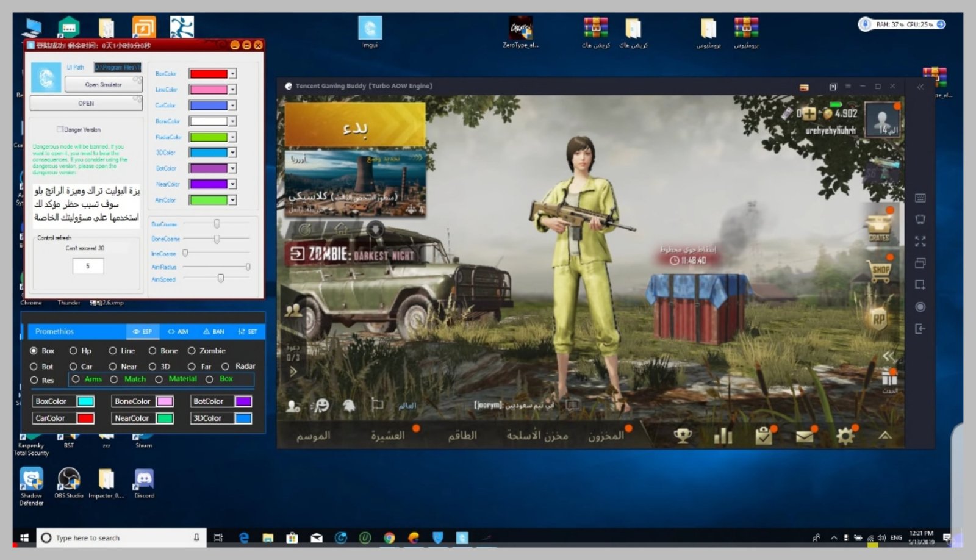Open the ZeroType desktop shortcut
976x560 pixels.
click(x=521, y=32)
